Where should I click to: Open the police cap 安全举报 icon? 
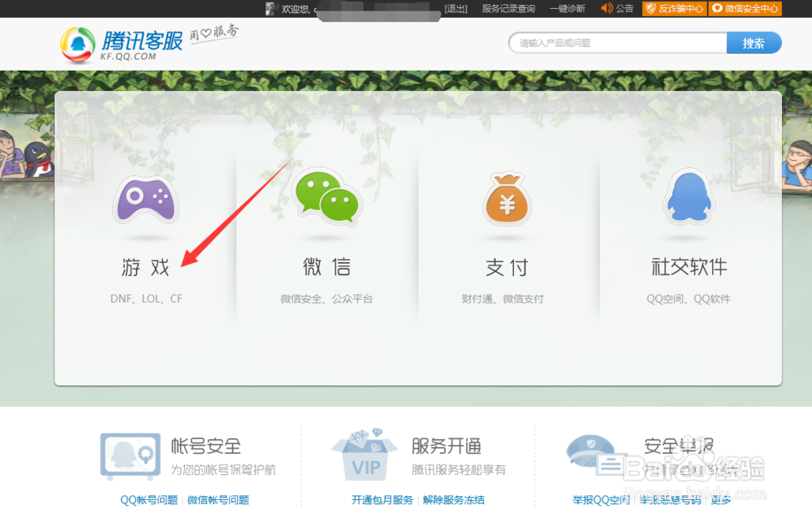(x=595, y=455)
